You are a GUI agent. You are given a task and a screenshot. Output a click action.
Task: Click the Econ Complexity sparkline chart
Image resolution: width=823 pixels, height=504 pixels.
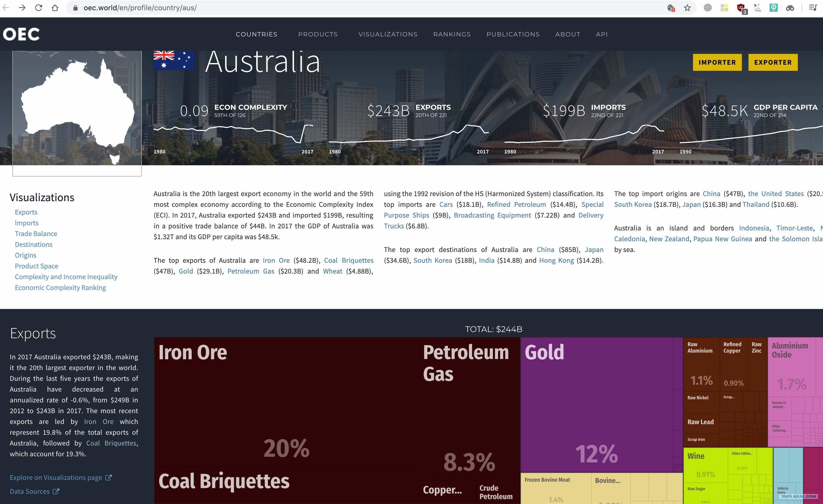pyautogui.click(x=233, y=133)
